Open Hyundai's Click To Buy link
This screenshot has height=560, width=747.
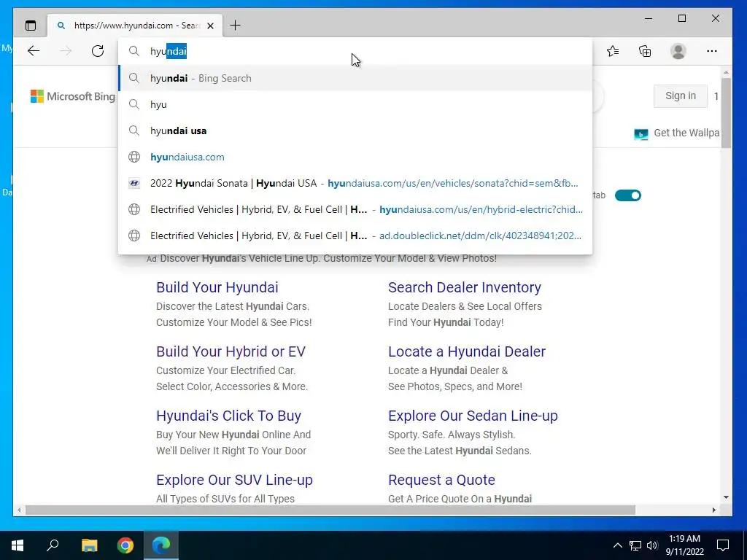228,416
